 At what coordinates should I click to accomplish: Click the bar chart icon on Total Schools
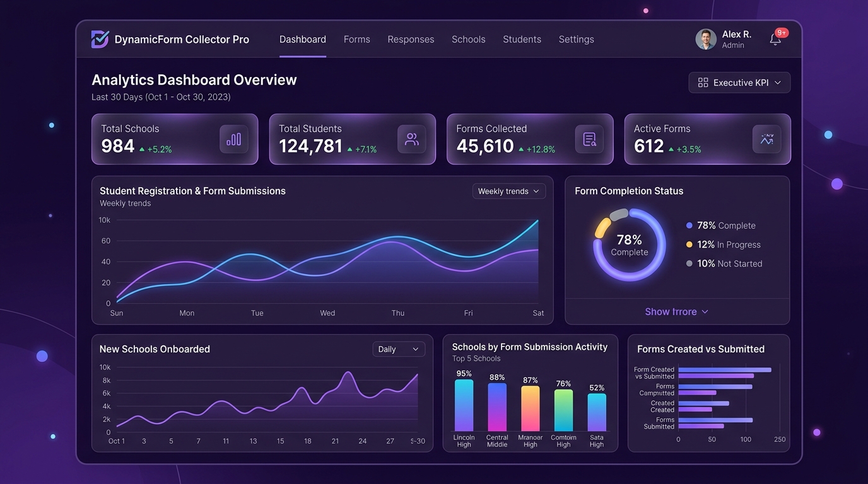[x=234, y=139]
